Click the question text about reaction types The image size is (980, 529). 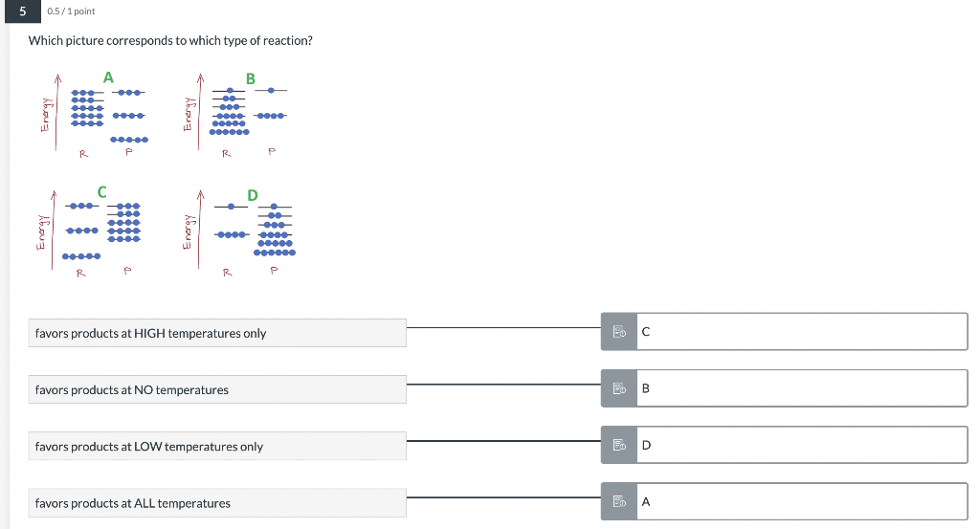pos(170,41)
